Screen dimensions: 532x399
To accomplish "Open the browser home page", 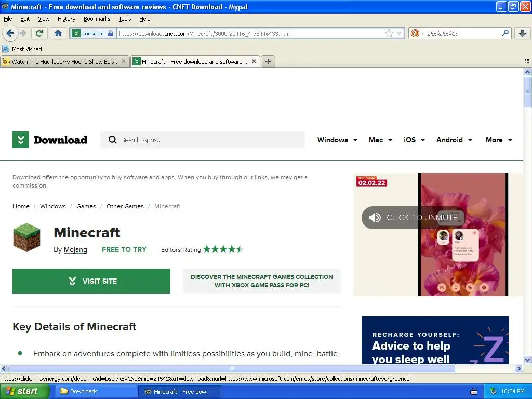I will click(58, 33).
